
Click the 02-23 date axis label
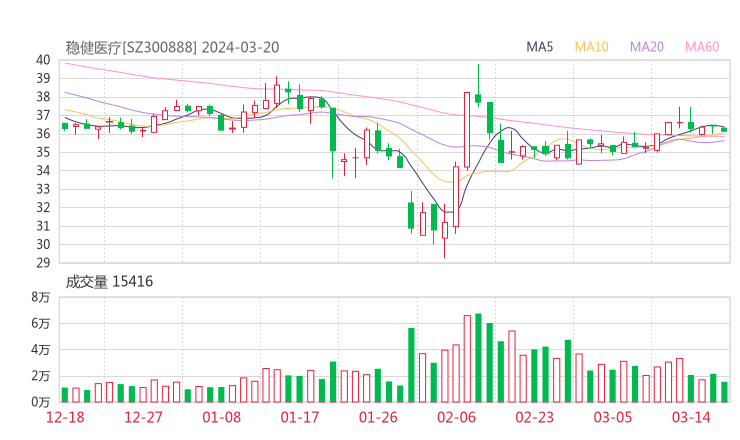(534, 417)
